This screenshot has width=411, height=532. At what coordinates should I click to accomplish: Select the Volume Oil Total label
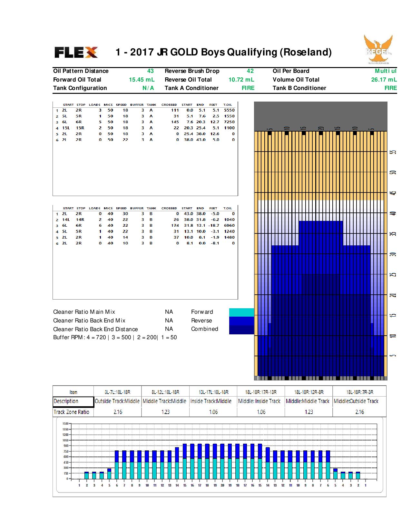click(296, 80)
